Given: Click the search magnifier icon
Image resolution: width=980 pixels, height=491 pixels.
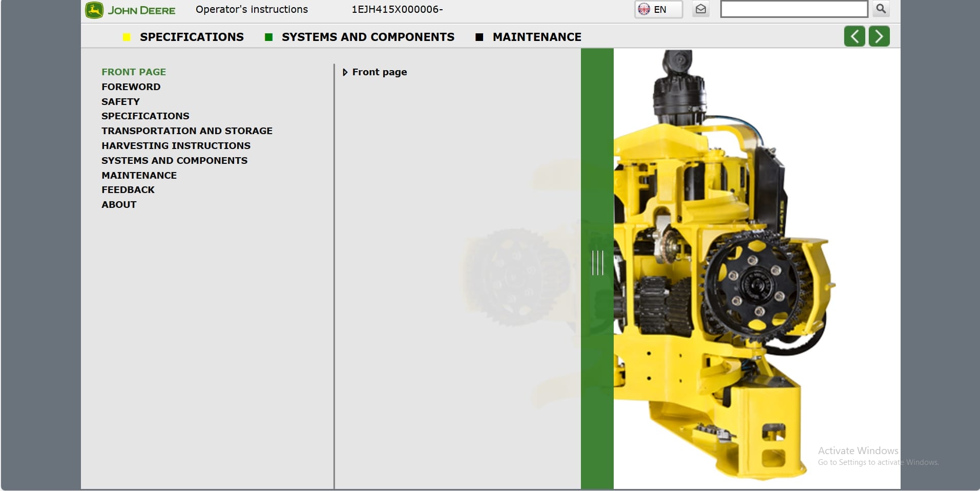Looking at the screenshot, I should (881, 9).
